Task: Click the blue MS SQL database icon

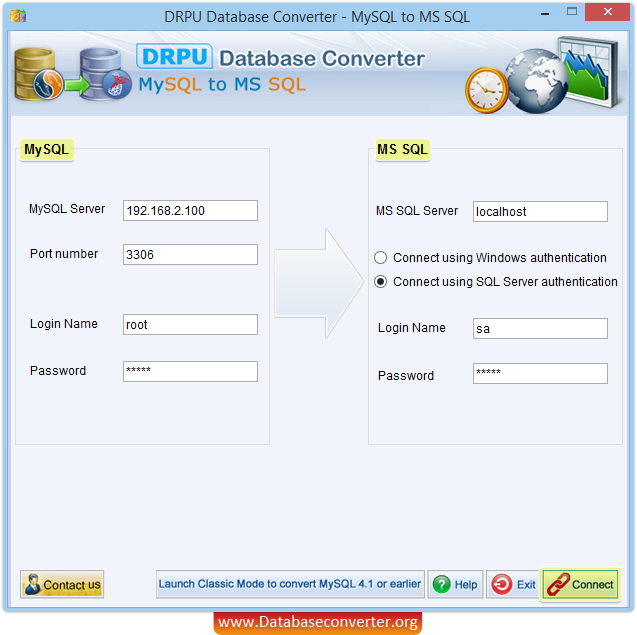Action: [105, 74]
